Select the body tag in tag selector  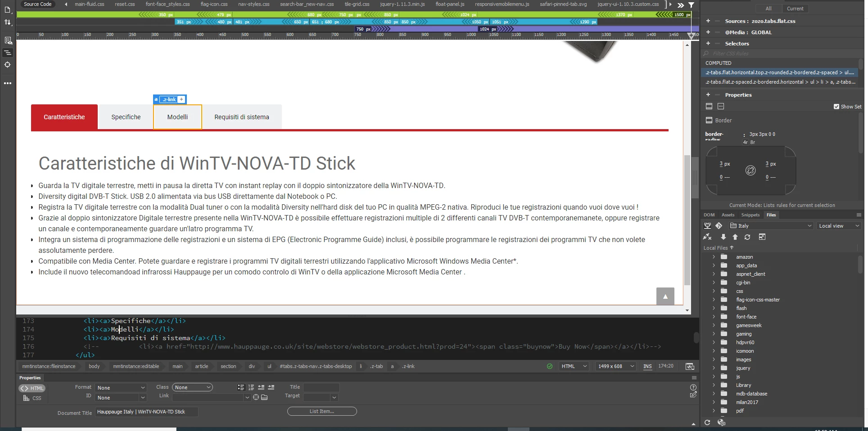(x=94, y=366)
